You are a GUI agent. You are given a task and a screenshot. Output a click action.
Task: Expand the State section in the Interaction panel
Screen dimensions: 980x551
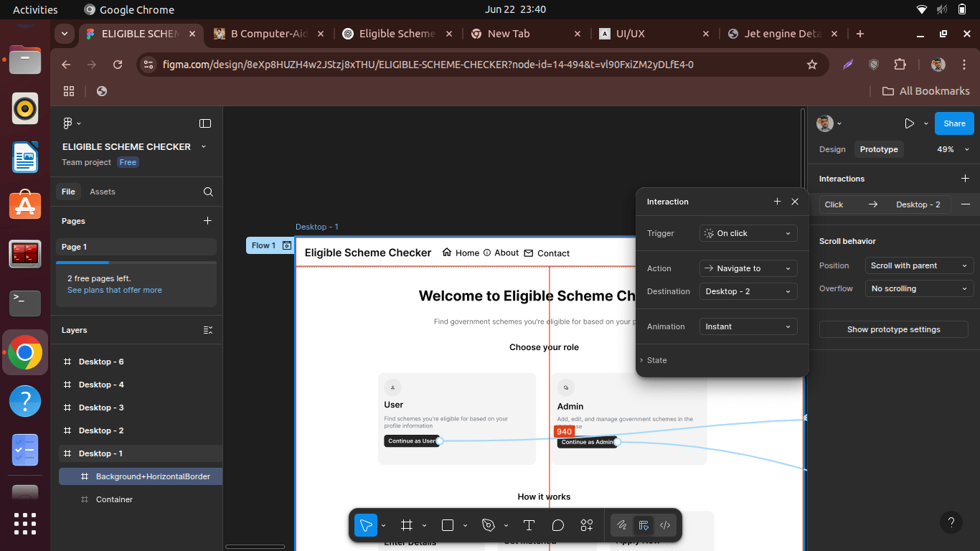[656, 360]
